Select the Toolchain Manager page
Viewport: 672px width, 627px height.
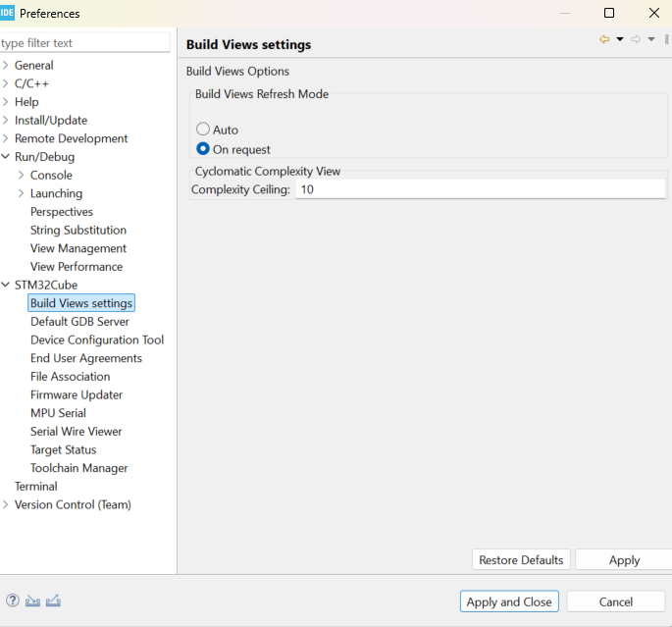click(78, 468)
